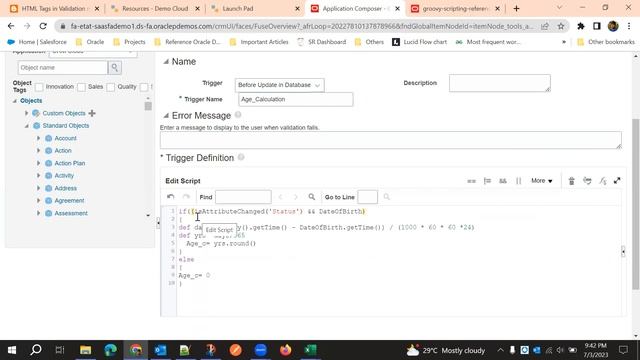
Task: Open File Explorer from the taskbar
Action: (x=85, y=350)
